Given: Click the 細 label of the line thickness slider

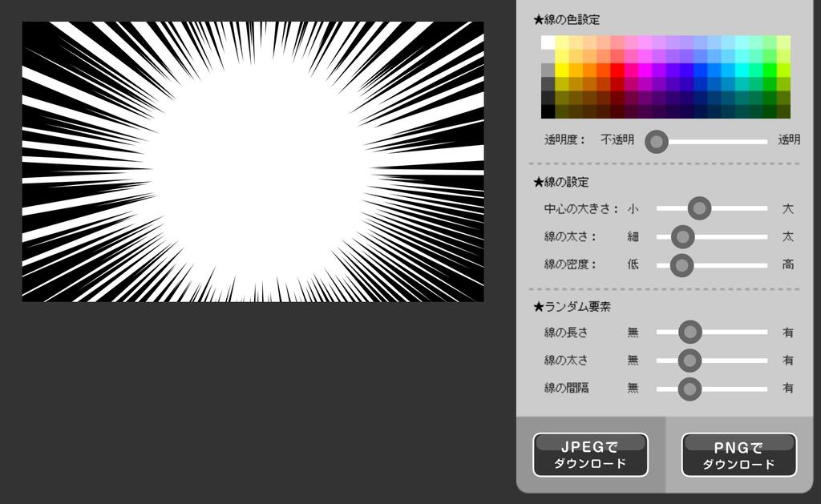Looking at the screenshot, I should coord(633,236).
